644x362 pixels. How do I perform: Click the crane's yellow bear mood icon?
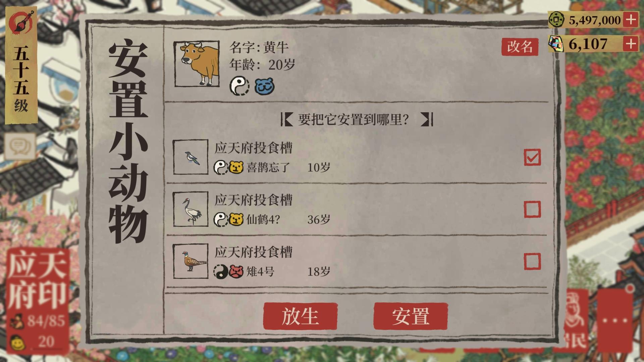pyautogui.click(x=236, y=220)
